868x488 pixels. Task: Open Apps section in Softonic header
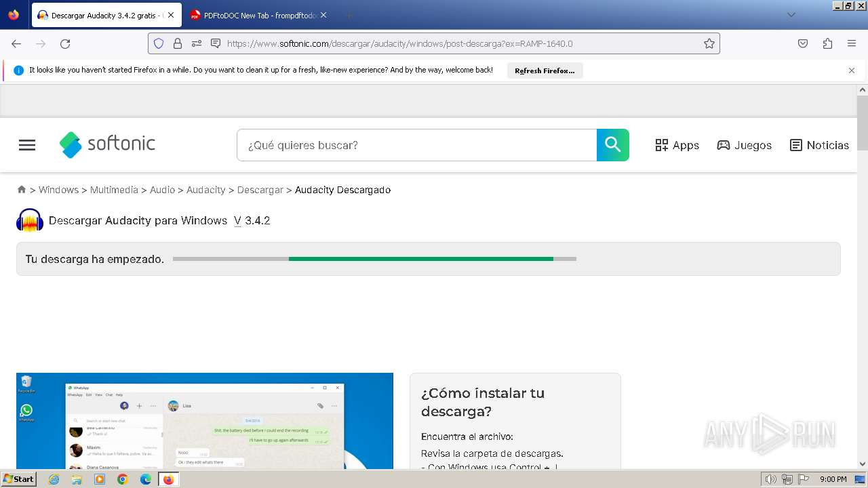(x=677, y=145)
